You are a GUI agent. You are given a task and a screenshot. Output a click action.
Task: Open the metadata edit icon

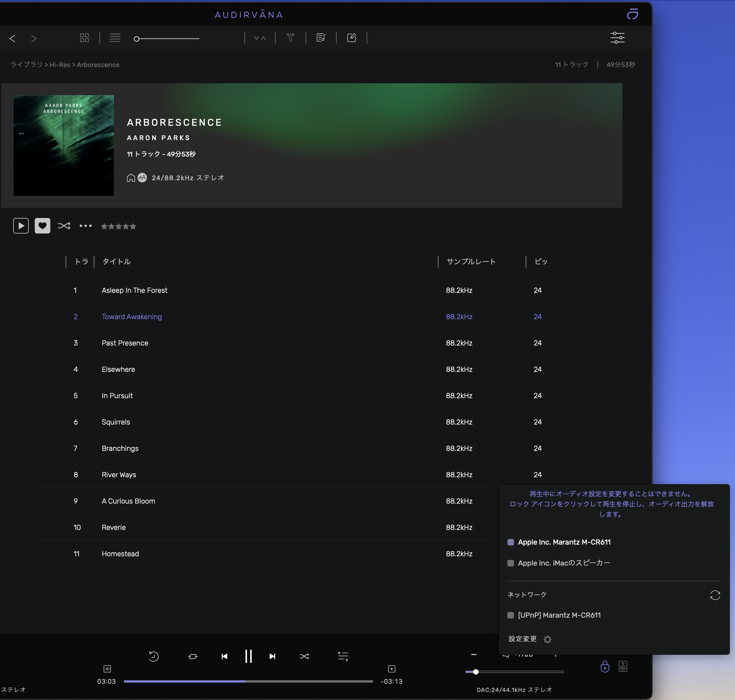coord(351,38)
